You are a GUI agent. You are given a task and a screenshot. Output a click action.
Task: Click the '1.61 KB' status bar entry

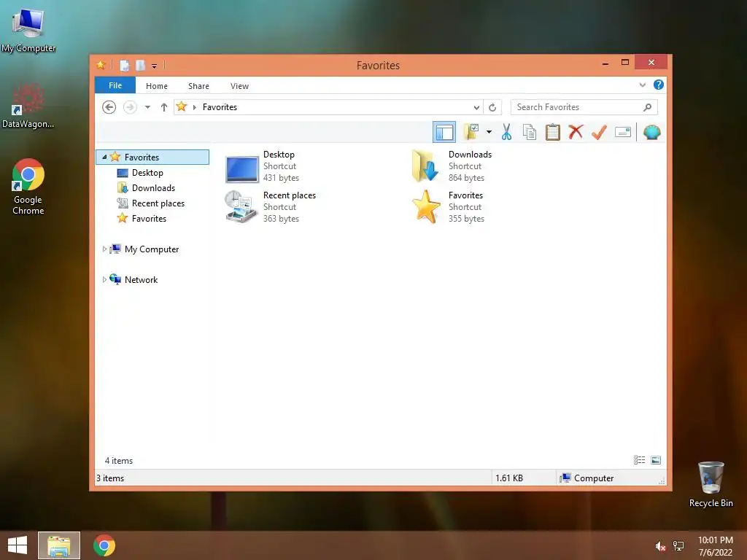[x=508, y=478]
